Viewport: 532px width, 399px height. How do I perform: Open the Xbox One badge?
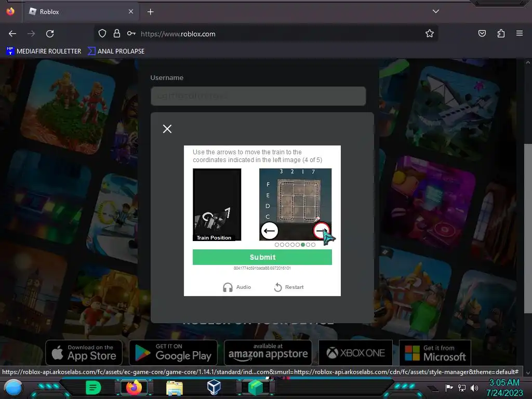coord(355,353)
